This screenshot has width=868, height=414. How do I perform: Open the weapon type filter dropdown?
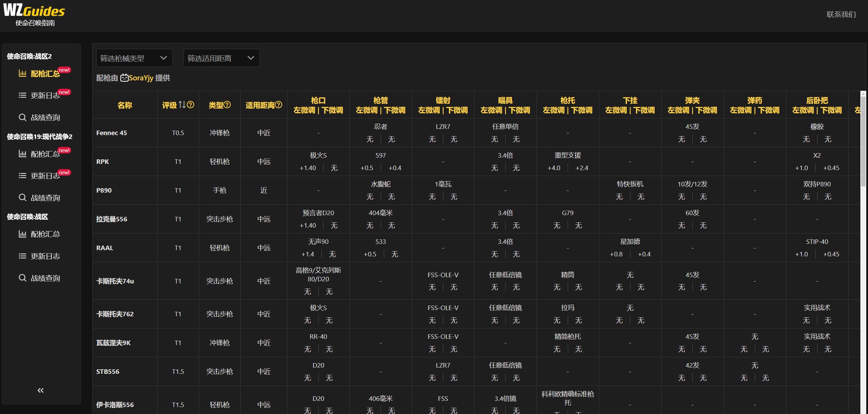click(134, 58)
